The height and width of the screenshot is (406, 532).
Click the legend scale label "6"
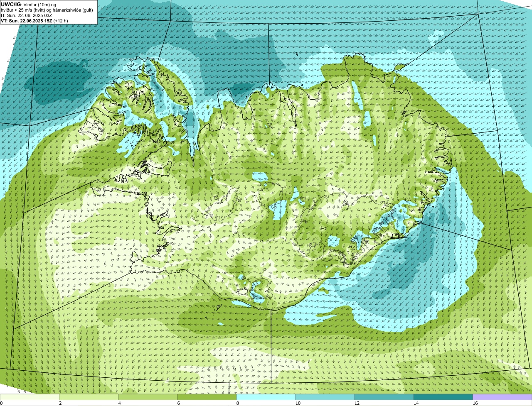tap(178, 403)
